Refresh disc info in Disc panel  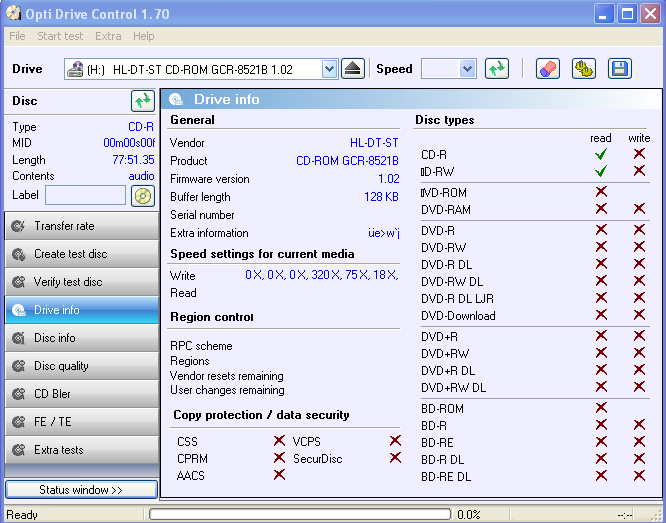(143, 101)
